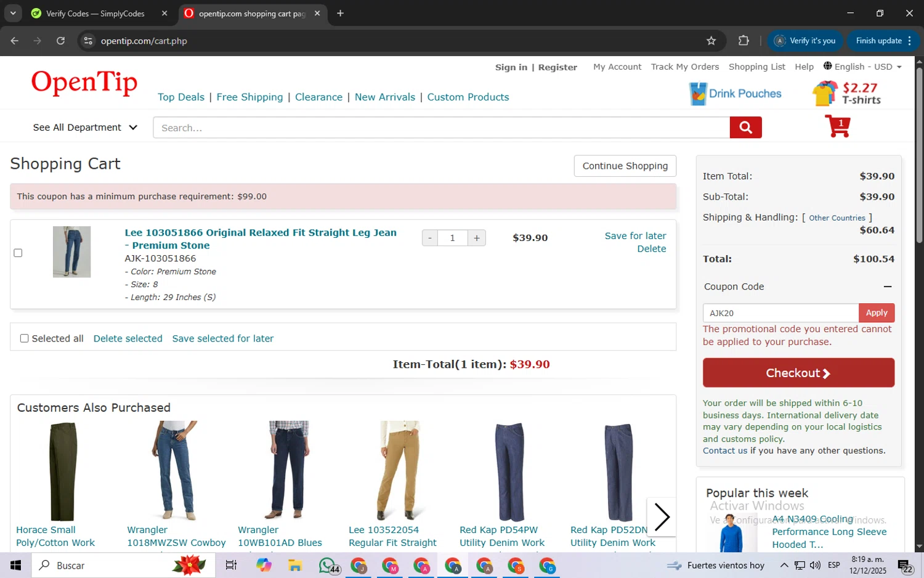The height and width of the screenshot is (578, 924).
Task: Reload the page
Action: click(x=60, y=41)
